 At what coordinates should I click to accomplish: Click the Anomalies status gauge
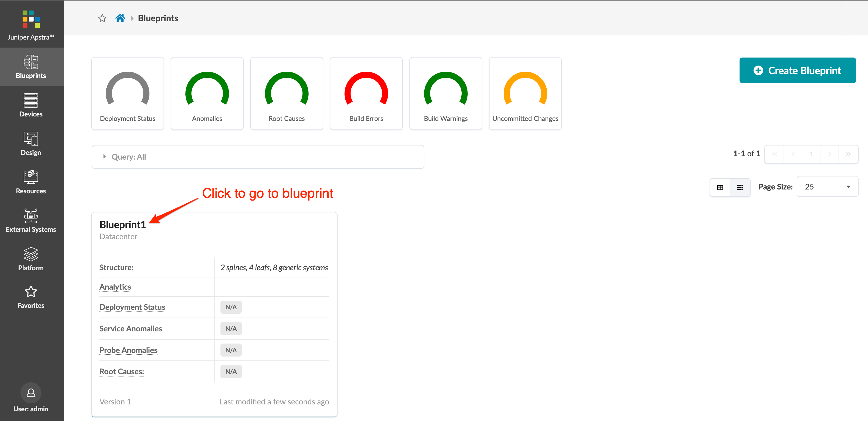207,93
